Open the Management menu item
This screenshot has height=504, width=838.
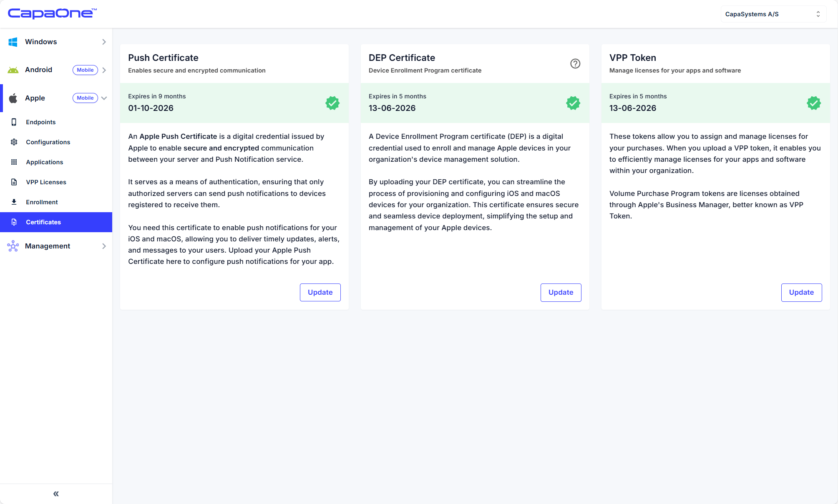(x=56, y=246)
